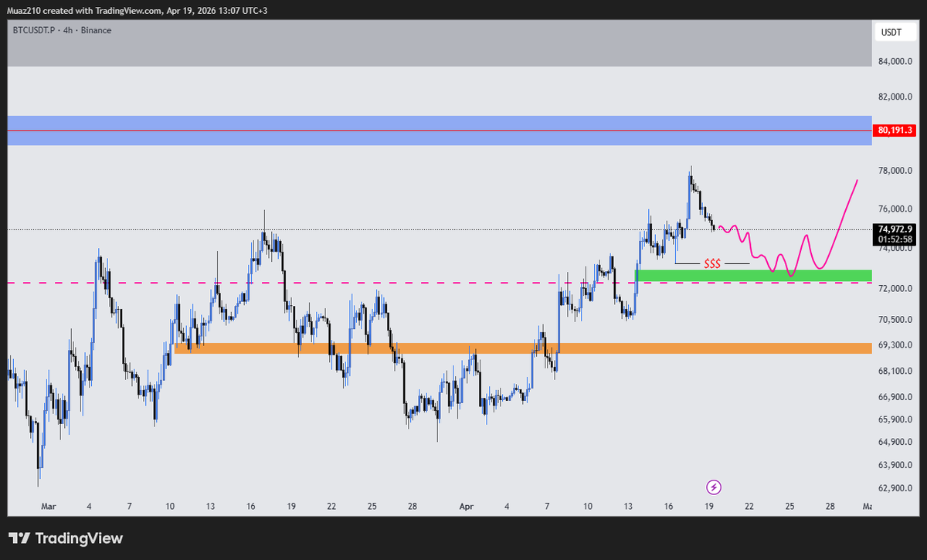This screenshot has height=560, width=927.
Task: Select the blue resistance zone rectangle
Action: [x=440, y=131]
